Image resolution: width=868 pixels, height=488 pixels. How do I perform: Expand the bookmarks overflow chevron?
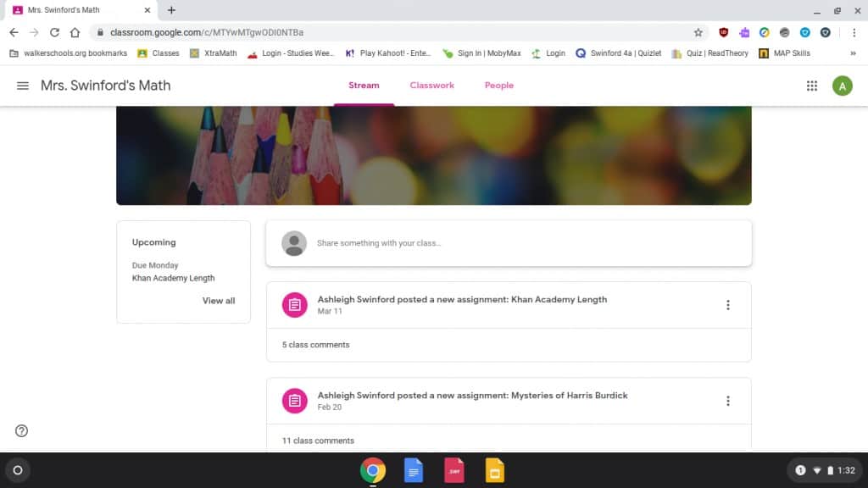point(853,53)
